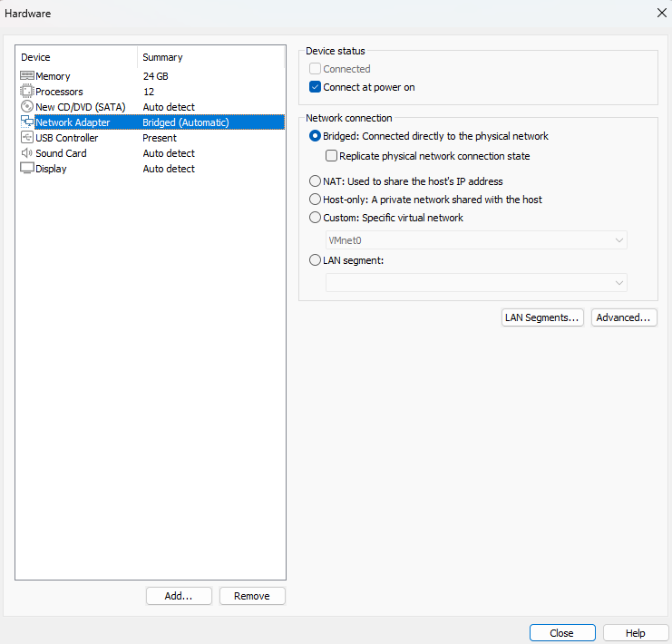Select the Memory device icon
The width and height of the screenshot is (672, 644).
27,76
